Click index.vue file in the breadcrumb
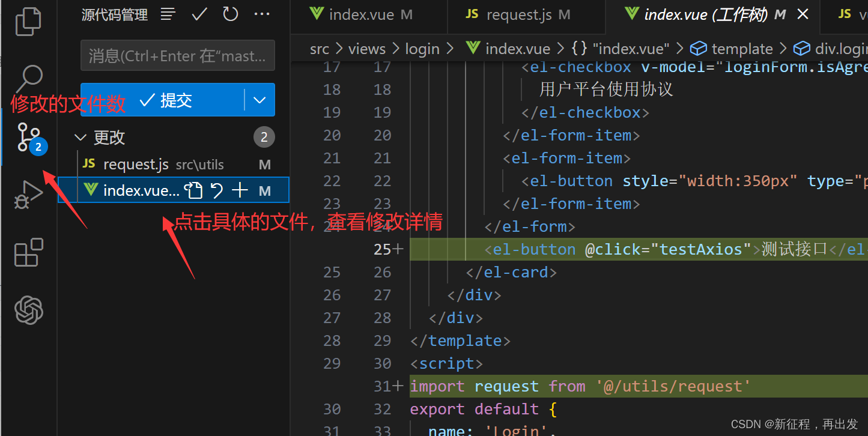Viewport: 868px width, 436px height. click(x=508, y=49)
